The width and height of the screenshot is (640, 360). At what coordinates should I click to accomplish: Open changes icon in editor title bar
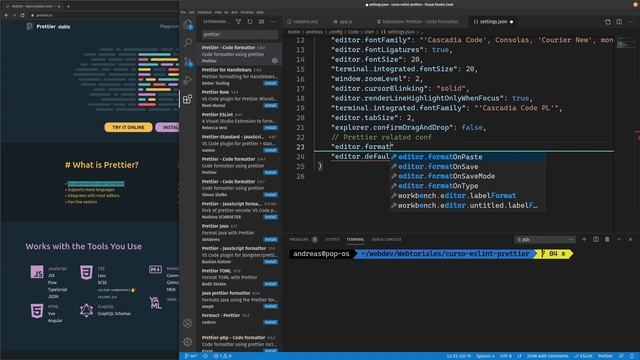click(608, 22)
